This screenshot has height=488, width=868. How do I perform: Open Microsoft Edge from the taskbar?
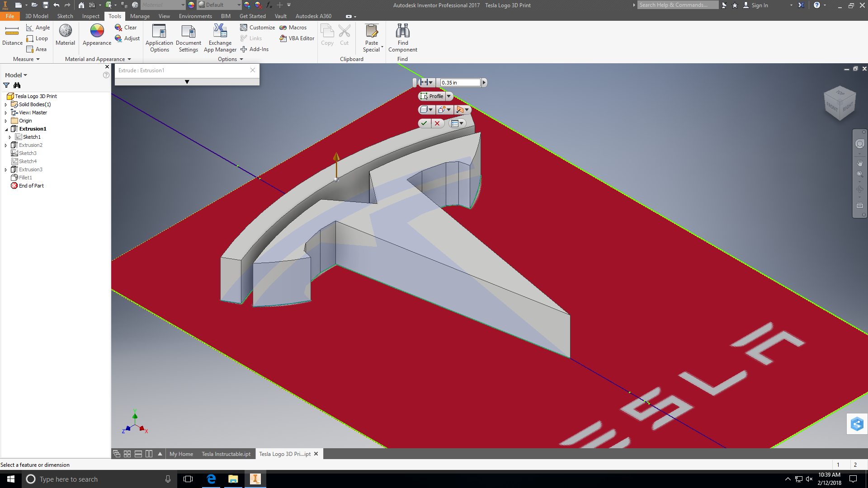(211, 479)
